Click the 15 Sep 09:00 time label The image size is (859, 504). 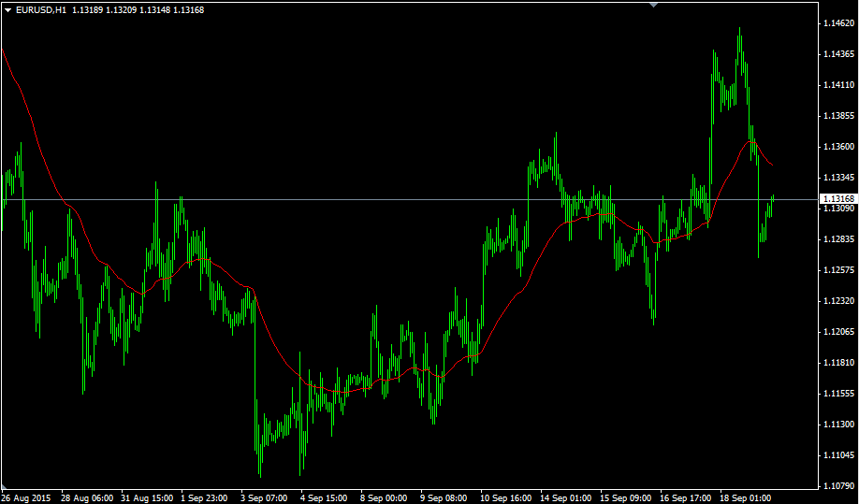[626, 498]
